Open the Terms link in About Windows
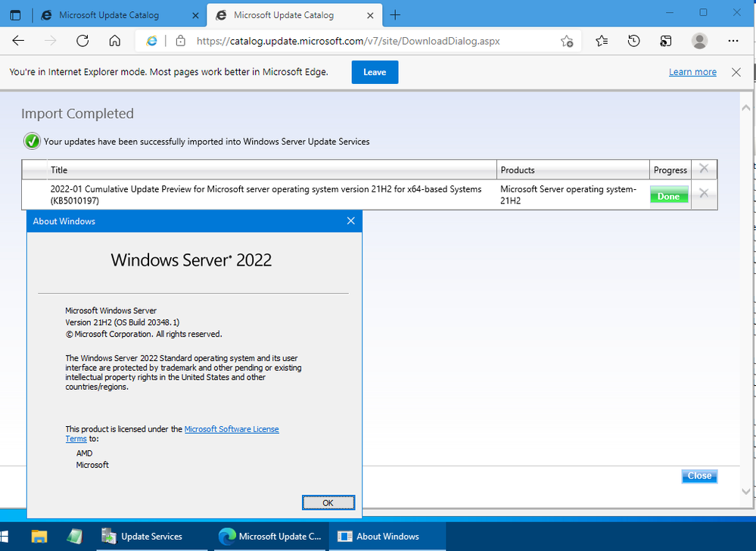756x551 pixels. click(x=76, y=439)
